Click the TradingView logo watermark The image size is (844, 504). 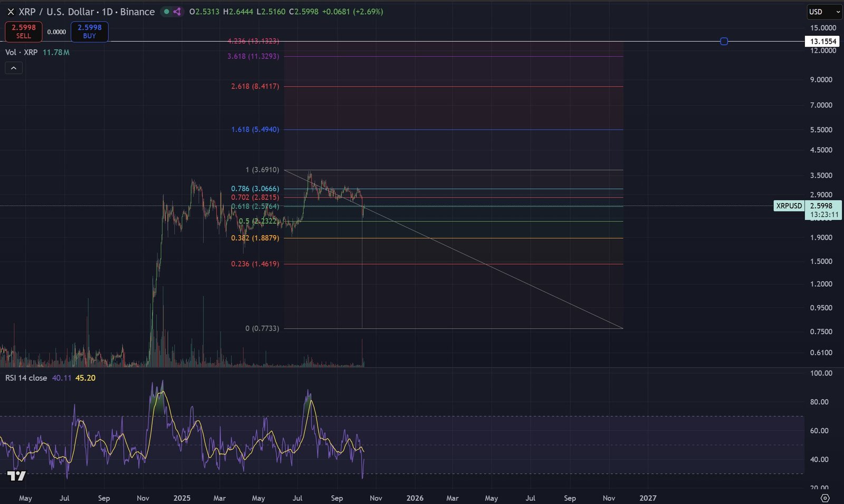pos(17,476)
